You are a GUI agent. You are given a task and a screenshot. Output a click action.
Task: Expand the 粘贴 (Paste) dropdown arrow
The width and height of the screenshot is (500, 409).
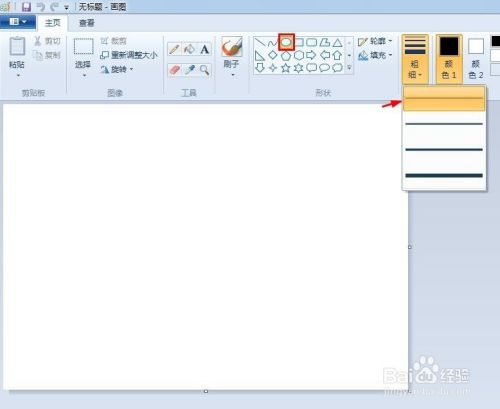(x=18, y=76)
